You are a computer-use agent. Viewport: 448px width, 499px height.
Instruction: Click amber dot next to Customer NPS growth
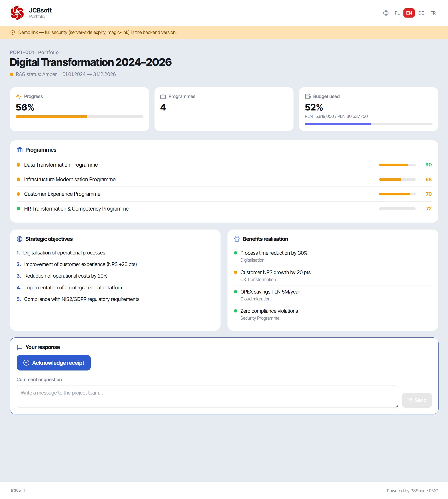pos(235,272)
